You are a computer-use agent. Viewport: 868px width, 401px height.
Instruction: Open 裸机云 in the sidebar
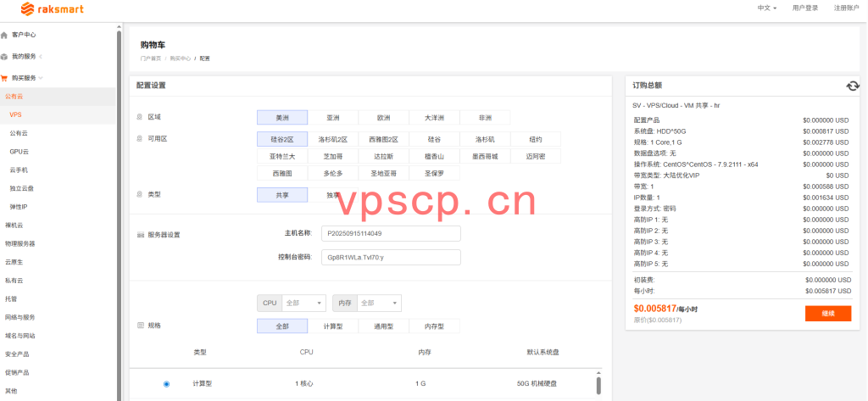point(14,226)
